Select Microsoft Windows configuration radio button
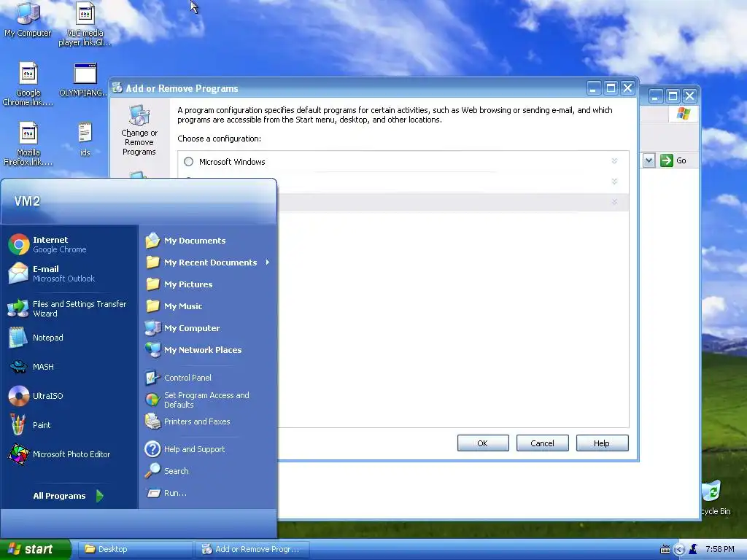This screenshot has height=560, width=747. click(x=189, y=161)
